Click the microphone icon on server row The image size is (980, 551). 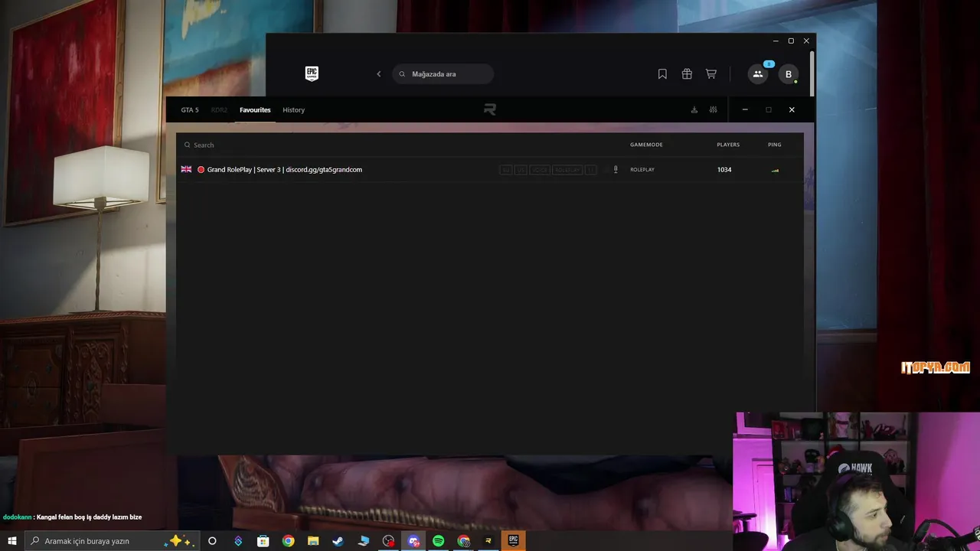(x=616, y=169)
